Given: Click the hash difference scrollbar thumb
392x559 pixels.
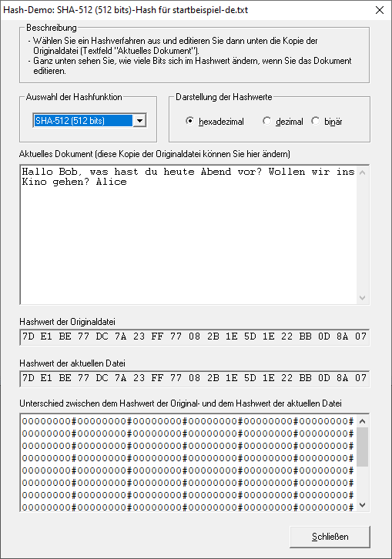Looking at the screenshot, I should pos(363,447).
